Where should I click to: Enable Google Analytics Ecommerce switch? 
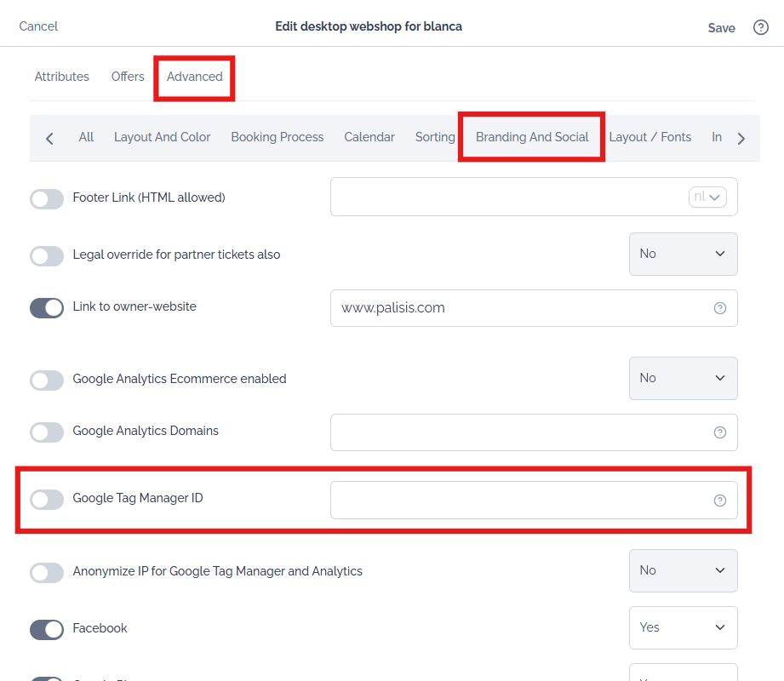(x=47, y=381)
